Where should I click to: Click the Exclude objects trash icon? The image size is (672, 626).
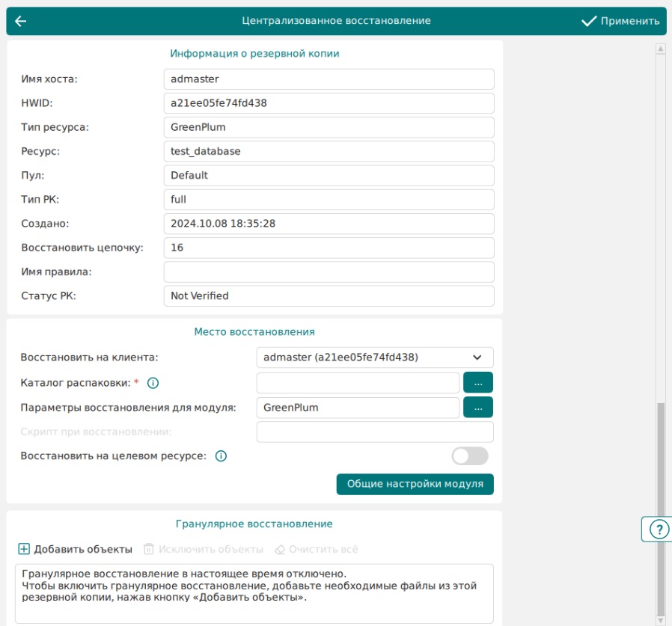point(149,549)
